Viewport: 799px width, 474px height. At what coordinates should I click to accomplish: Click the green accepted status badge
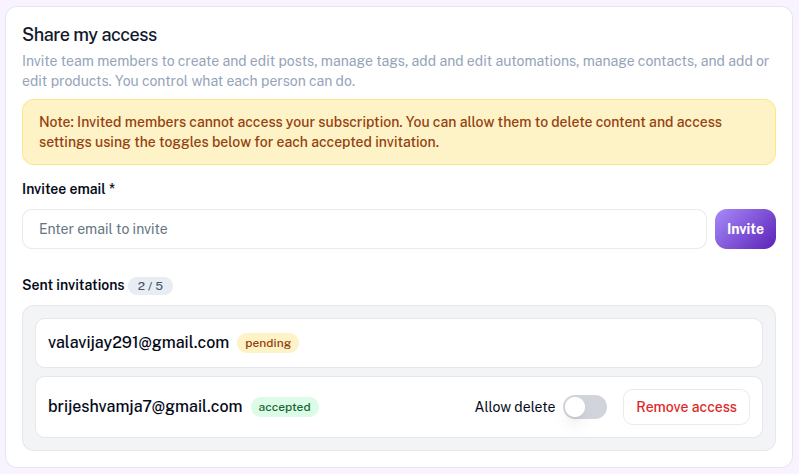coord(285,407)
